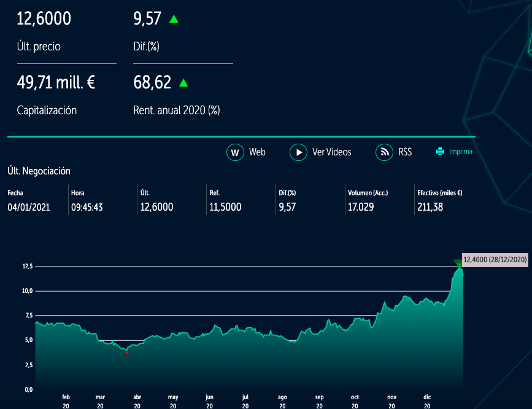Click the feb 20 x-axis label
This screenshot has height=409, width=532.
pyautogui.click(x=66, y=401)
